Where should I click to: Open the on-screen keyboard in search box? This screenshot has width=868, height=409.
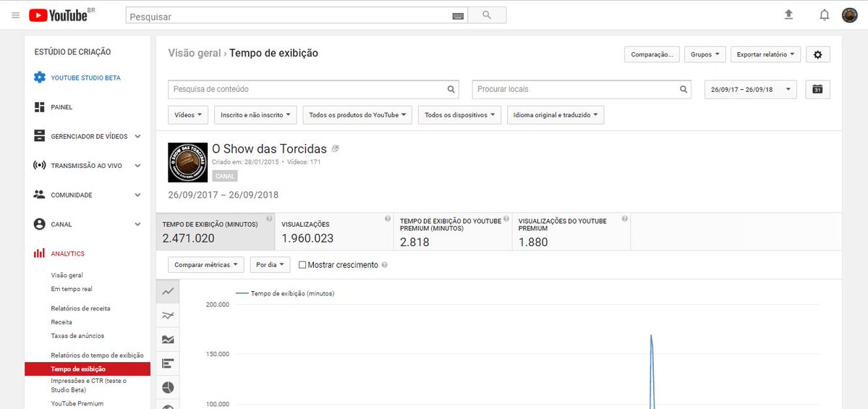pos(458,15)
